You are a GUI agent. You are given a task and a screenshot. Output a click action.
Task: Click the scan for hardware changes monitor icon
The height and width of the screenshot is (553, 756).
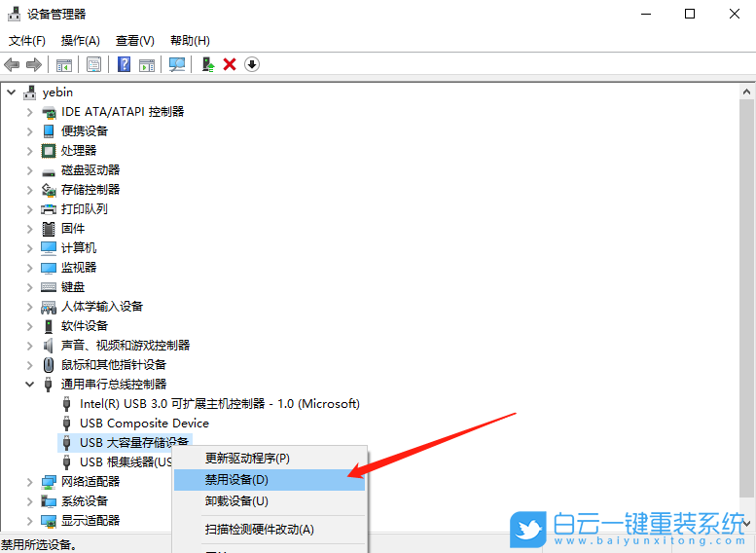[177, 64]
